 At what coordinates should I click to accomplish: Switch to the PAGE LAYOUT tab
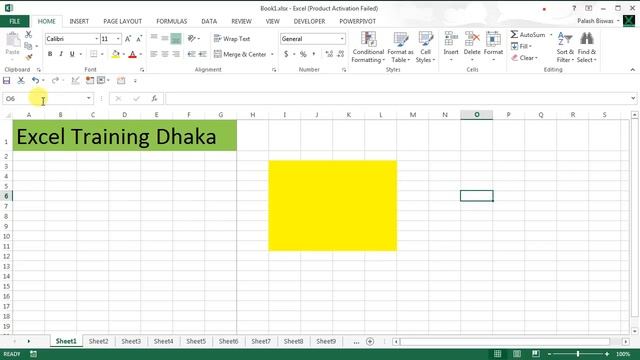122,21
